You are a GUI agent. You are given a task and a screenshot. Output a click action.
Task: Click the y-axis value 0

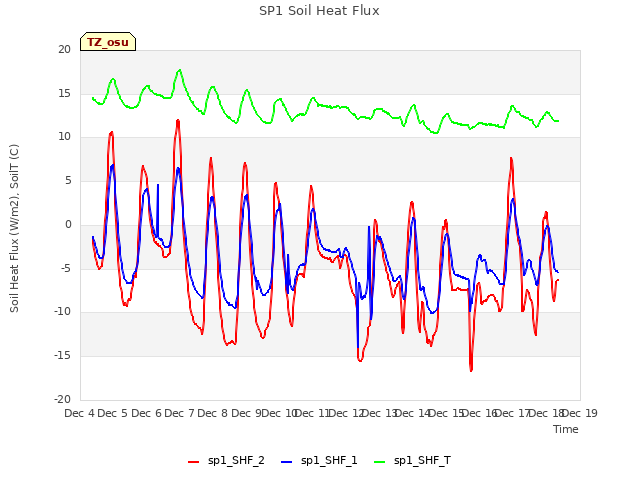(x=68, y=224)
